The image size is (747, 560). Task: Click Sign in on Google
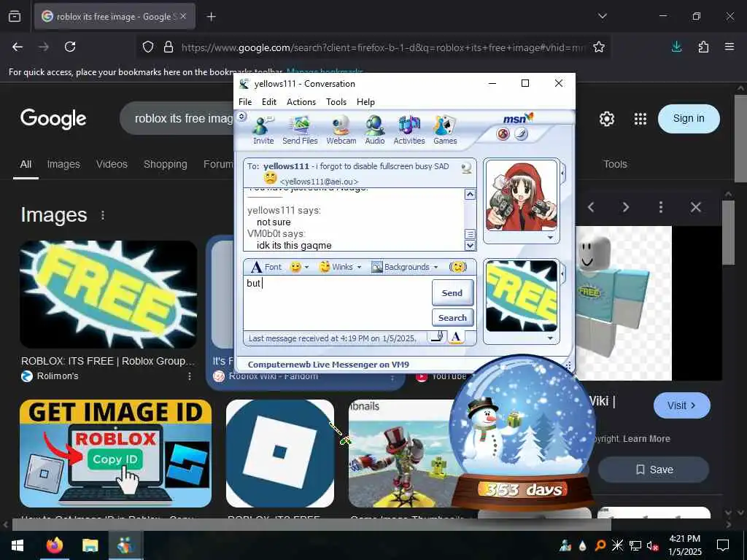point(689,119)
